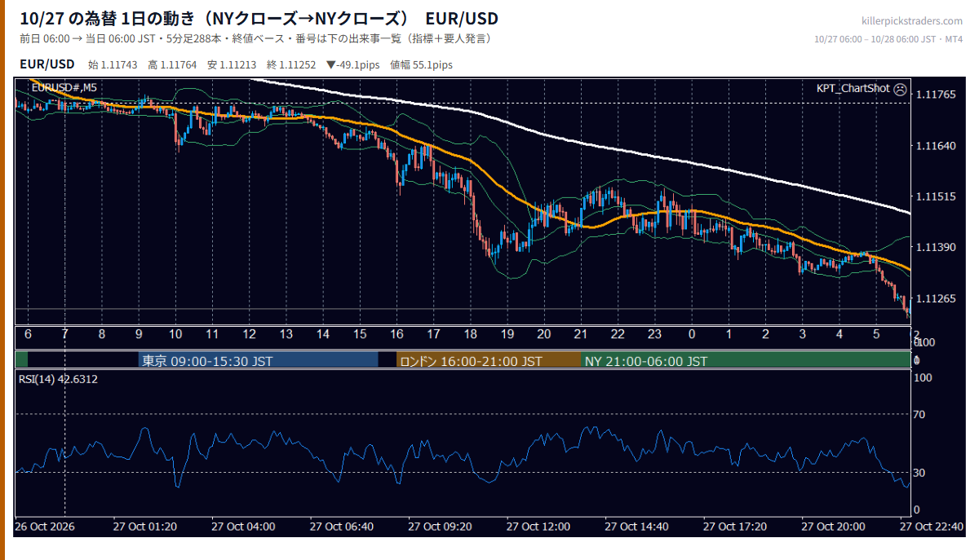Click the KPT_ChartShot label
Viewport: 979px width, 560px height.
(853, 89)
